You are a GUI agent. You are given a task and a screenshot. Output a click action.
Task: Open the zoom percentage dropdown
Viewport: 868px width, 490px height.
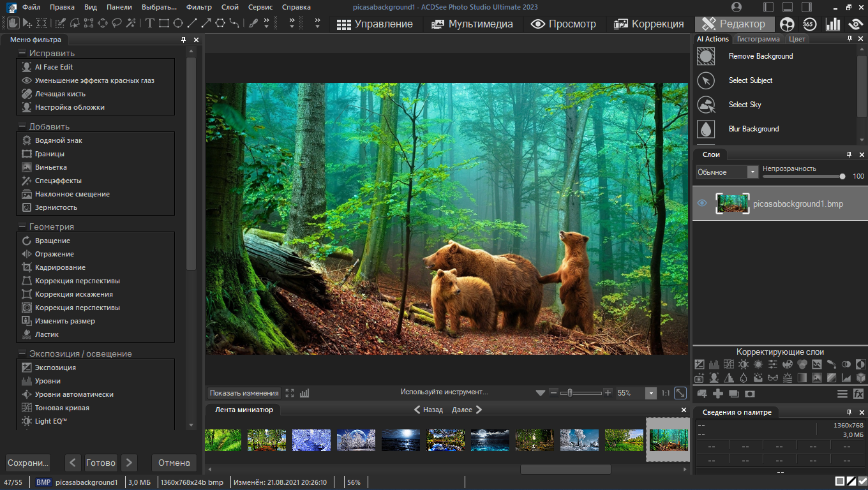[651, 394]
